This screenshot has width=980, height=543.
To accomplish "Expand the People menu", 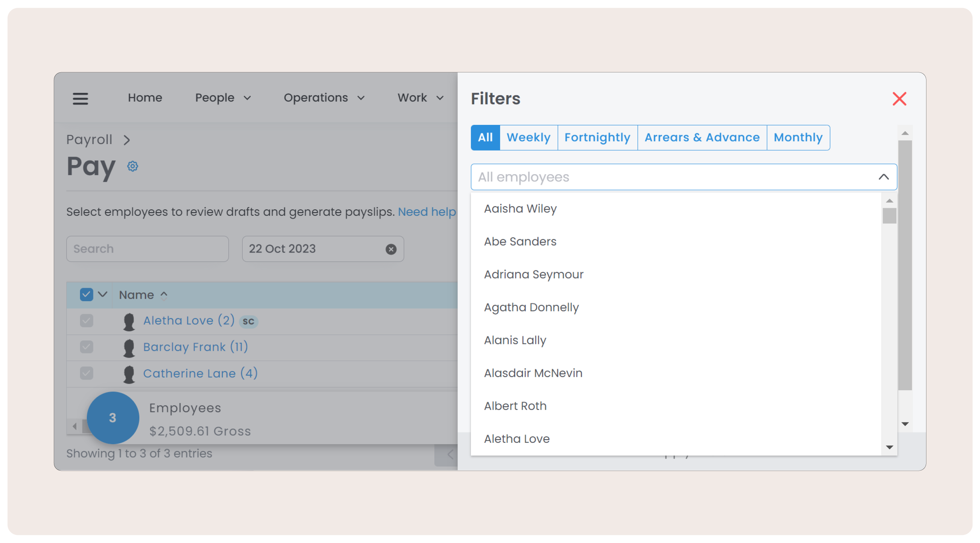I will (x=223, y=98).
